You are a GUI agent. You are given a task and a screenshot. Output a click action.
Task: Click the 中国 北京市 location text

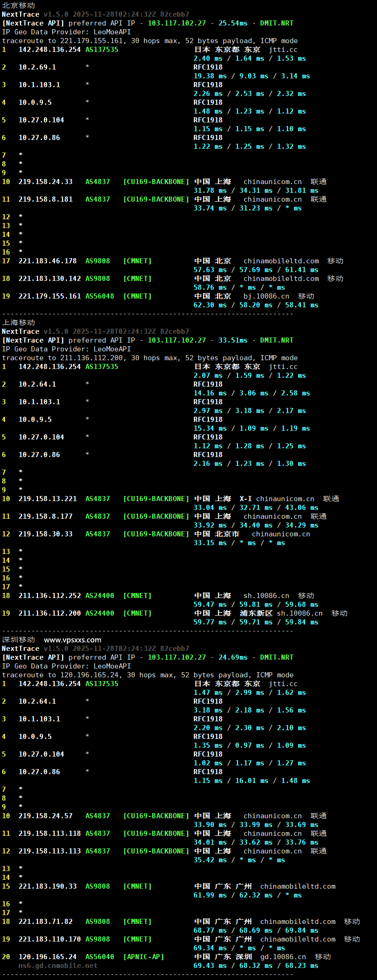217,534
